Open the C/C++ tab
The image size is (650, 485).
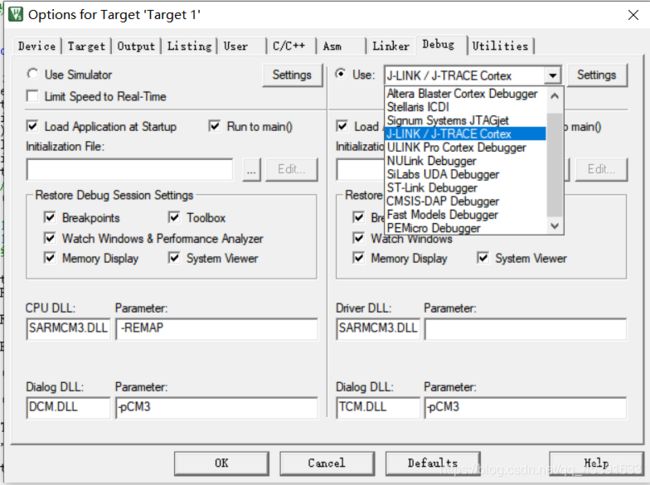289,46
